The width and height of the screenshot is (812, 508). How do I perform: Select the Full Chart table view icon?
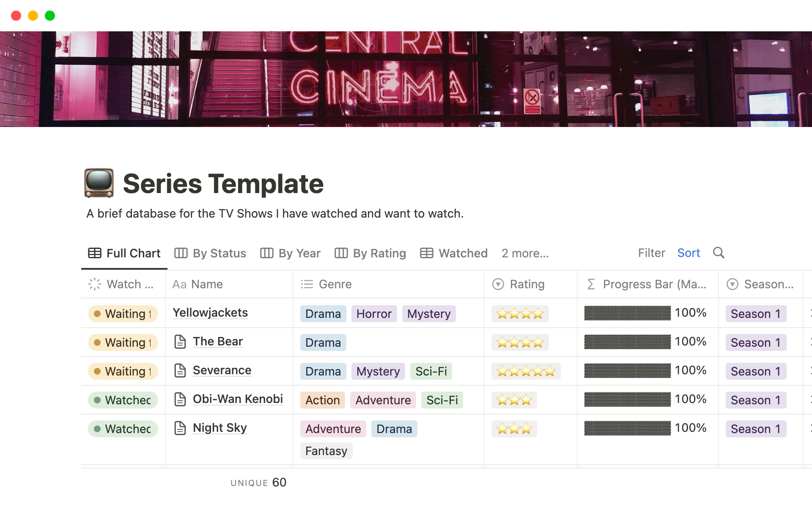coord(94,253)
